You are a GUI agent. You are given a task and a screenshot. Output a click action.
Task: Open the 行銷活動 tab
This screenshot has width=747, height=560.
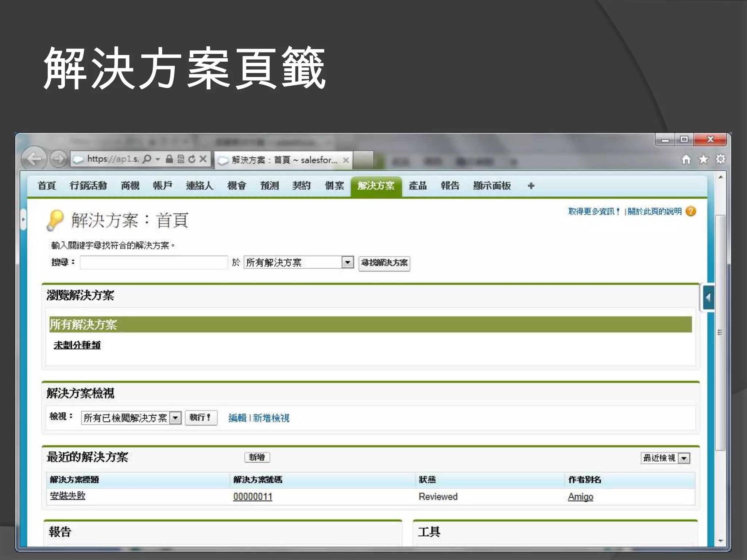click(88, 186)
